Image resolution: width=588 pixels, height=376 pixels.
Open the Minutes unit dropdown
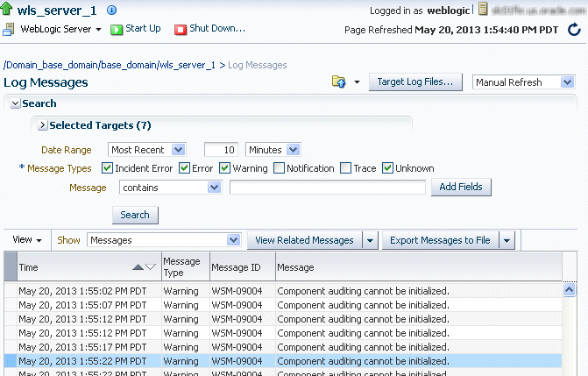click(x=294, y=150)
